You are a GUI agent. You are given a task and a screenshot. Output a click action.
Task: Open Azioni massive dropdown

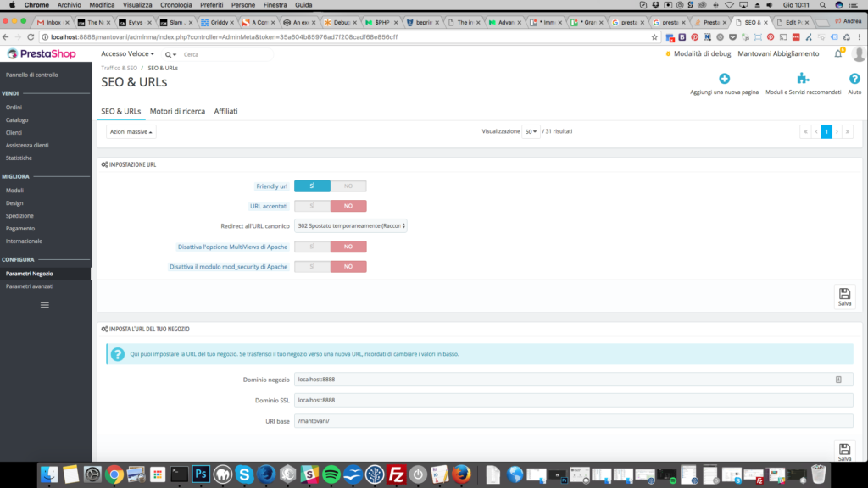(x=131, y=131)
